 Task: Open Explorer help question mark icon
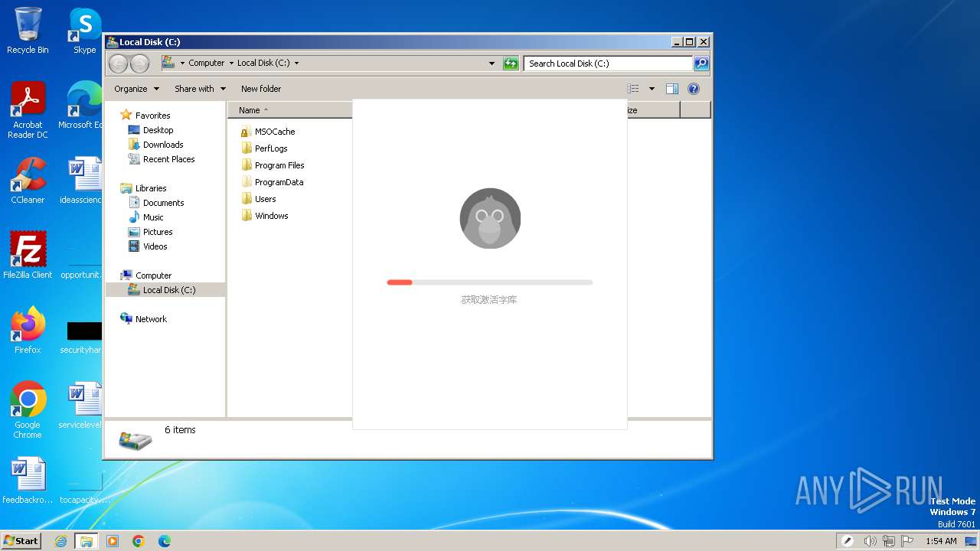click(694, 89)
